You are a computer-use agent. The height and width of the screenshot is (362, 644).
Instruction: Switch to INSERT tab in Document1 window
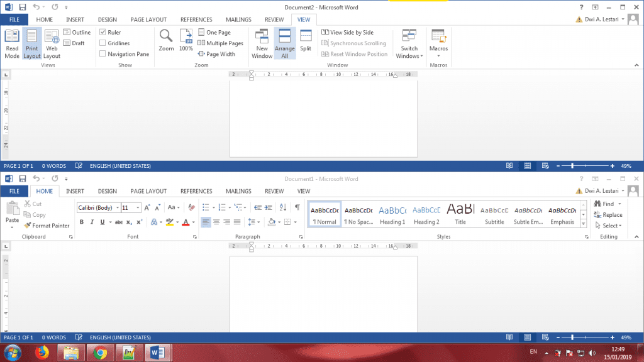pyautogui.click(x=75, y=191)
